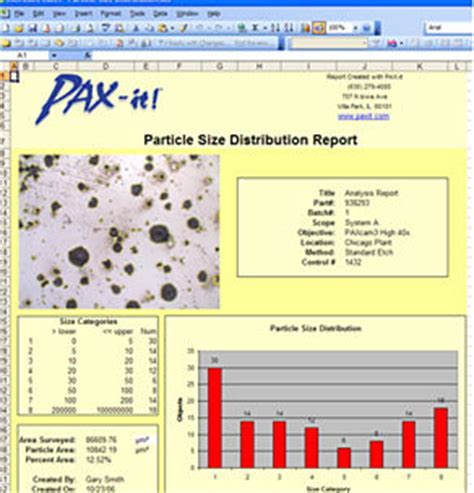
Task: Click the Spelling check icon
Action: point(106,28)
